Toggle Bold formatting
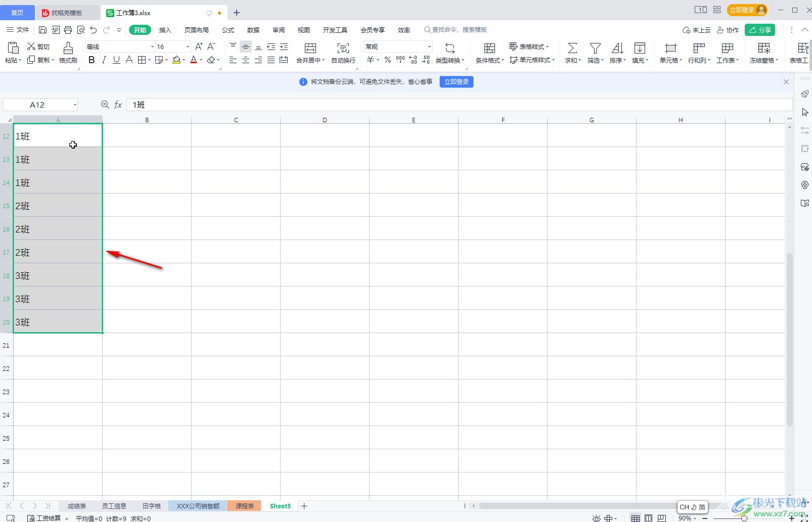Screen dimensions: 812x522 pyautogui.click(x=92, y=60)
